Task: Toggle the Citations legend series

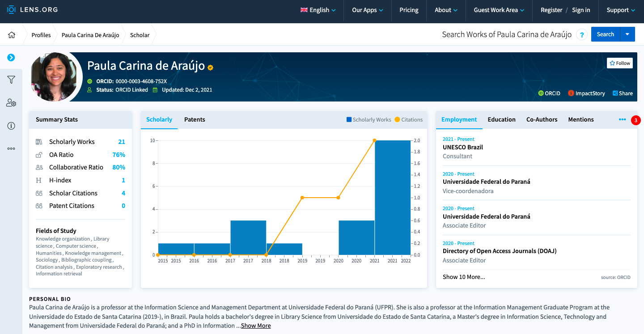Action: point(409,120)
